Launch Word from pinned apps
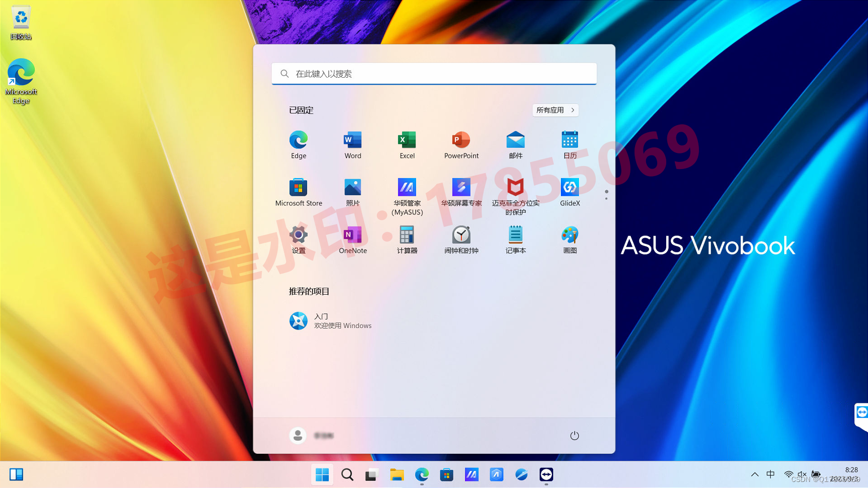This screenshot has height=488, width=868. tap(353, 145)
